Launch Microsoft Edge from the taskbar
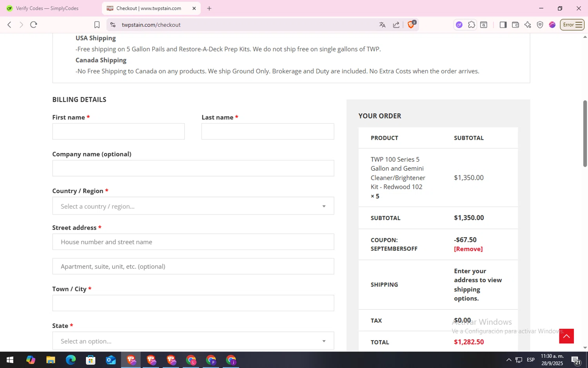Image resolution: width=588 pixels, height=368 pixels. coord(71,360)
